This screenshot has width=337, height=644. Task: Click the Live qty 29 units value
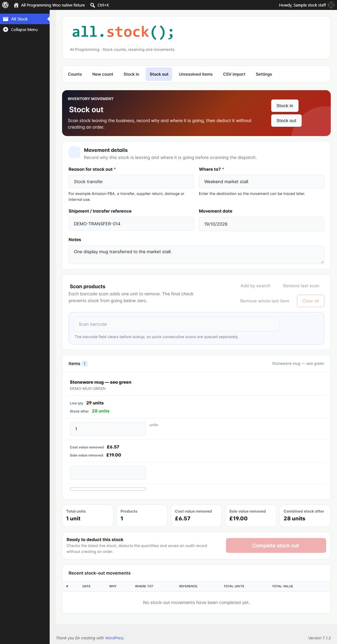[x=95, y=403]
